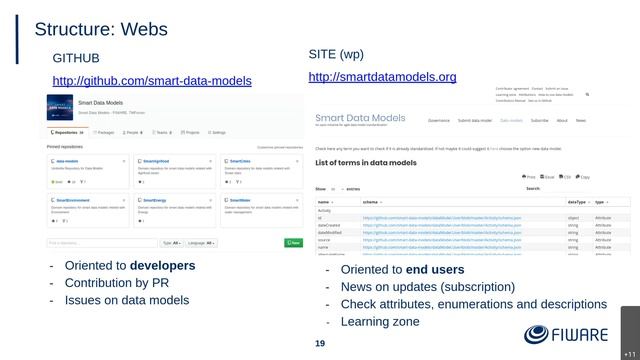640x360 pixels.
Task: Click the Excel export button
Action: click(547, 177)
